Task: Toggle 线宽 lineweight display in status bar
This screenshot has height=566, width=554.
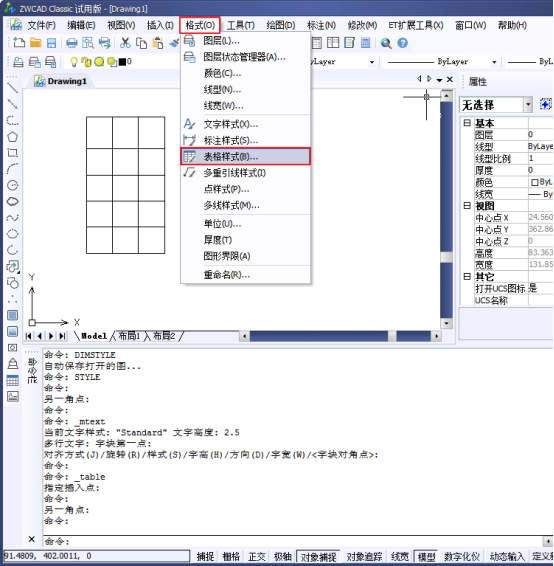Action: 400,556
